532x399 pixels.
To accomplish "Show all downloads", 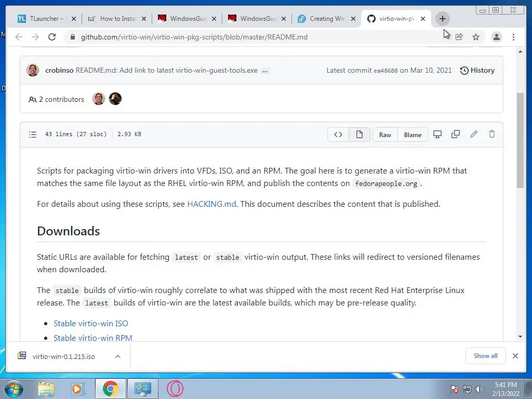I will coord(486,355).
